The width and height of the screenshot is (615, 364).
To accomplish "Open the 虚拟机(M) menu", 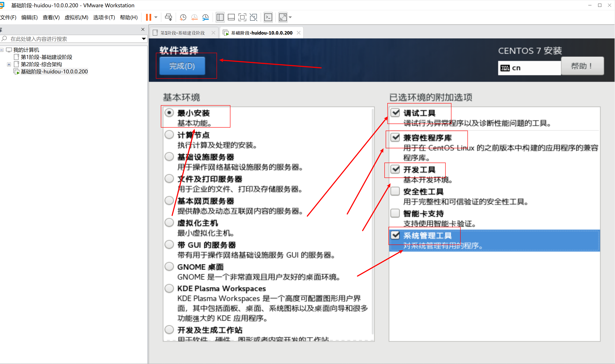I will click(76, 17).
